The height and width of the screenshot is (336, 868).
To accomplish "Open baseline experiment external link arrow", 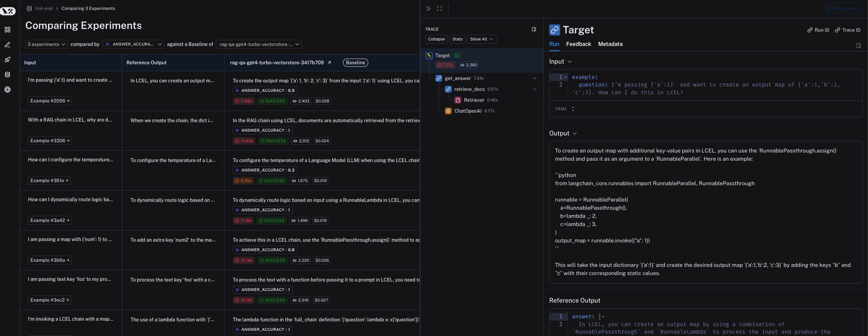I will coord(329,63).
